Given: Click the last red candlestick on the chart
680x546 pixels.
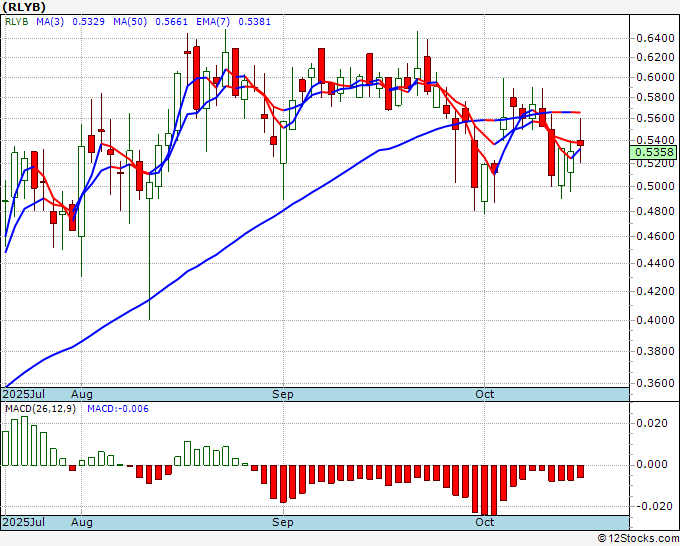Looking at the screenshot, I should [581, 144].
